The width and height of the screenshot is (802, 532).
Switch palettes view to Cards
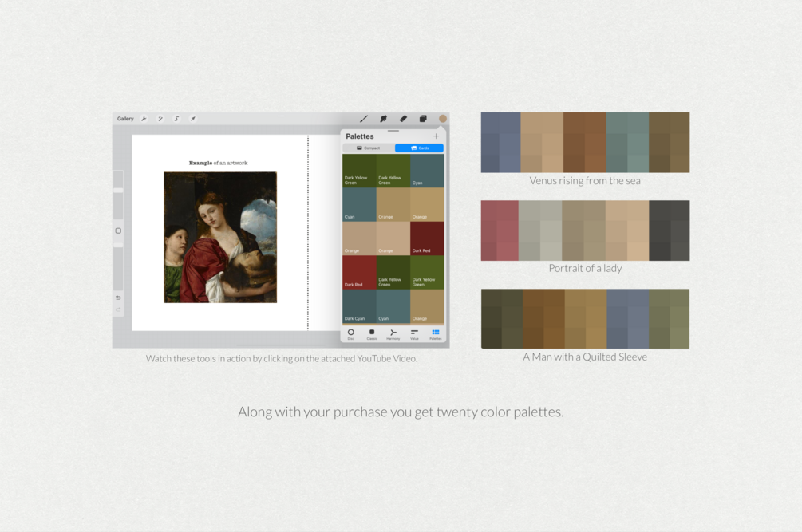(x=419, y=148)
